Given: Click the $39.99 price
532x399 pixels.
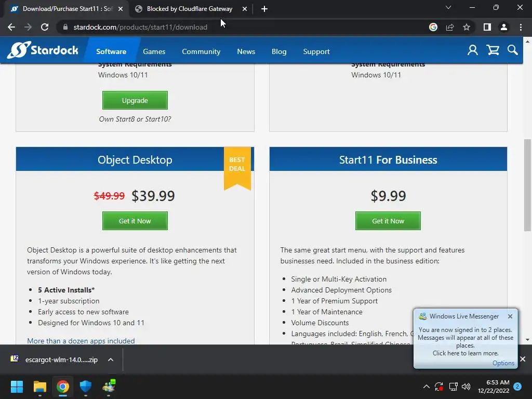Looking at the screenshot, I should [x=153, y=196].
